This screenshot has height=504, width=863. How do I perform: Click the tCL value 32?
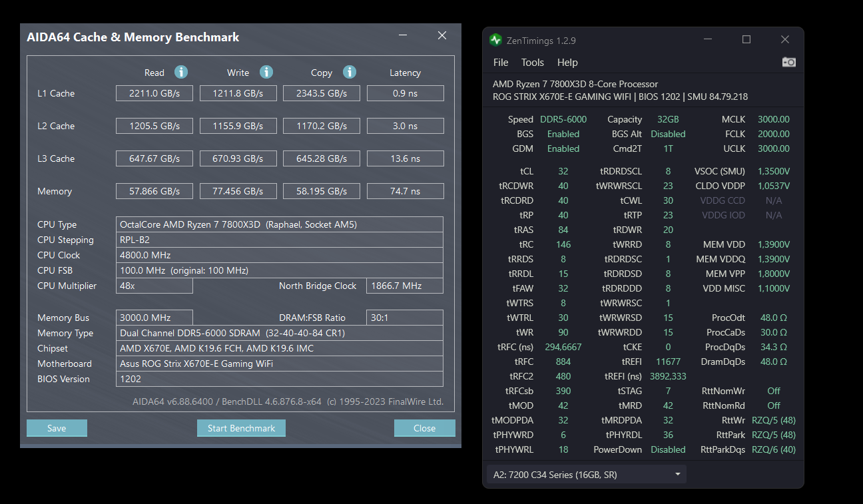pyautogui.click(x=563, y=171)
